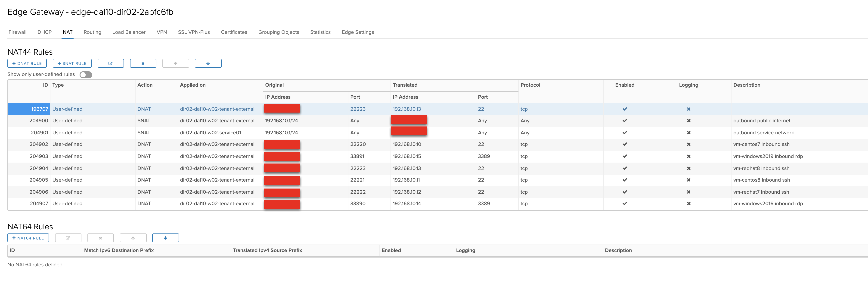Click enabled checkmark for rule 196707

pyautogui.click(x=624, y=109)
